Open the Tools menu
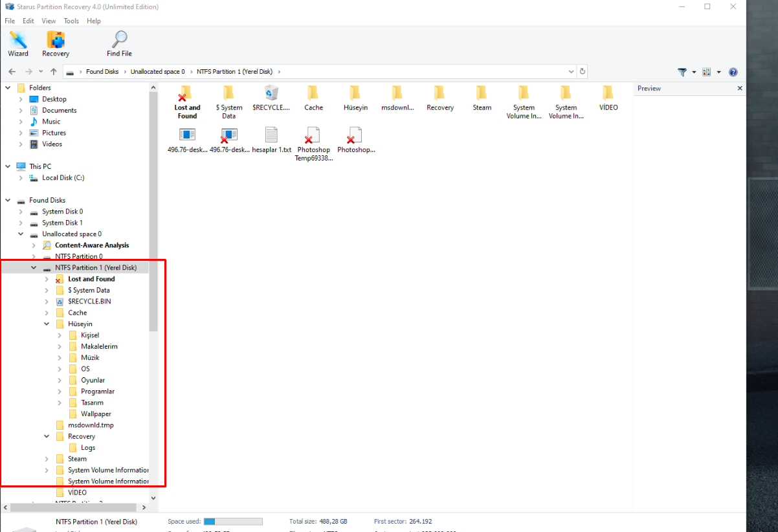The width and height of the screenshot is (778, 532). pyautogui.click(x=71, y=21)
